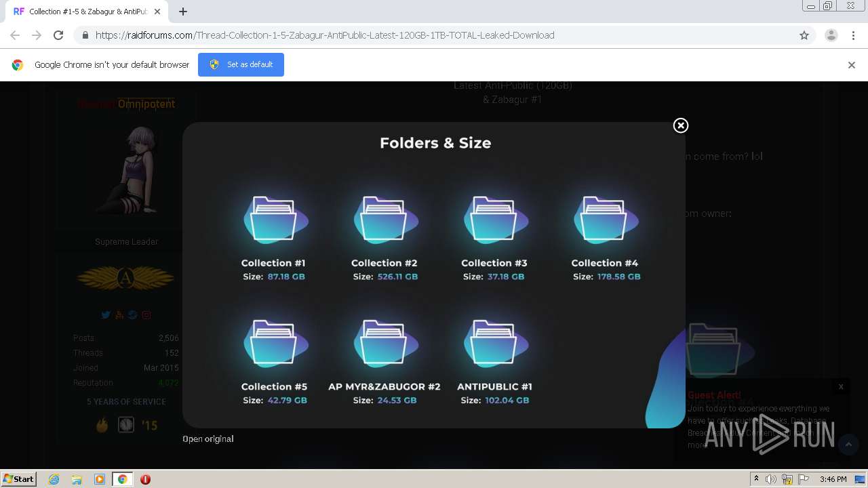
Task: Click the Collection #1 size 87.18 GB
Action: point(286,277)
